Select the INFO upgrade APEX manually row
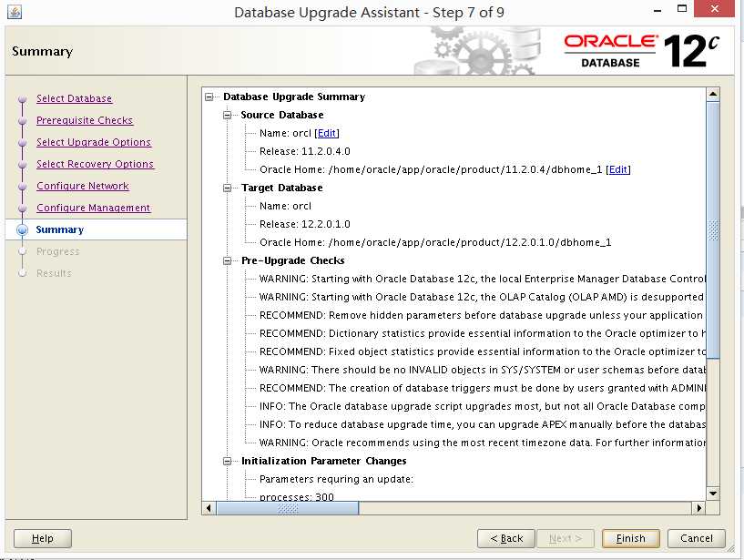This screenshot has width=744, height=560. pos(482,424)
